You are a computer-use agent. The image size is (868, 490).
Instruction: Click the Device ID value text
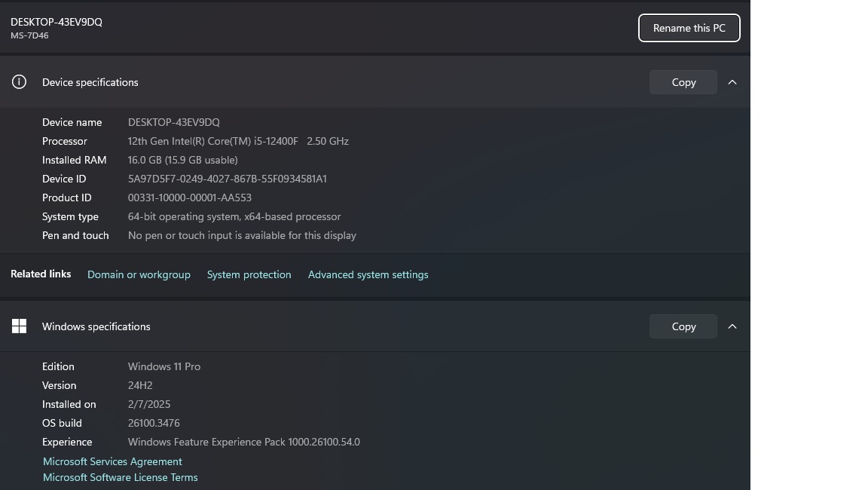(227, 179)
